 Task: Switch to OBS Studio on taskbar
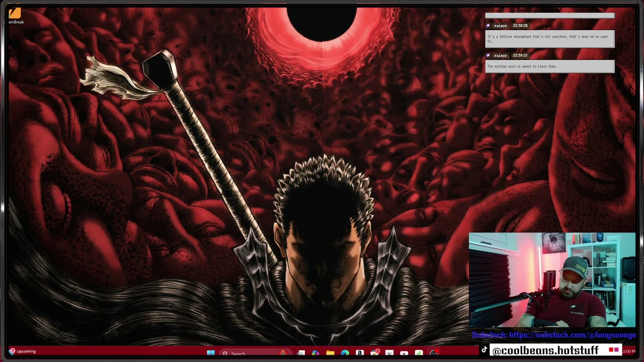[434, 352]
